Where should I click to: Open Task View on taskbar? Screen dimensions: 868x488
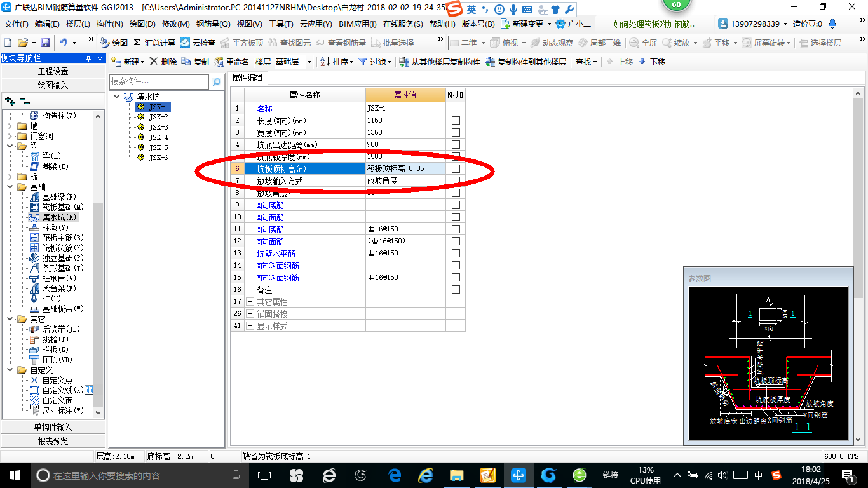[x=264, y=475]
